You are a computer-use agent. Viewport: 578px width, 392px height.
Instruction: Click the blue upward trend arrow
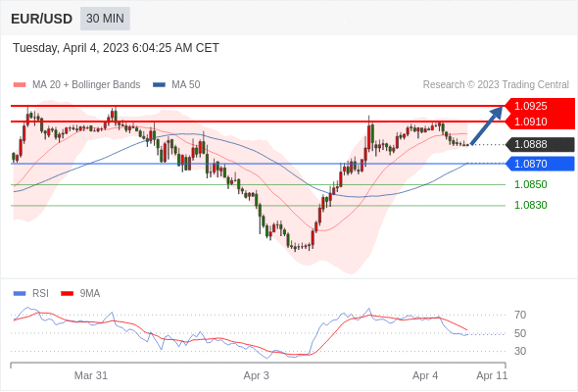click(487, 125)
